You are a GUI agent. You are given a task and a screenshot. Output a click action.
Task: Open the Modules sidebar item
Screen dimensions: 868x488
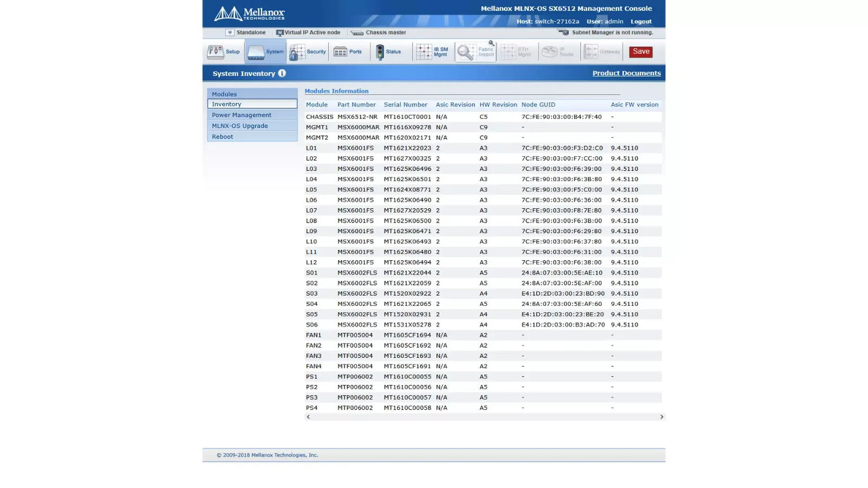[x=252, y=94]
